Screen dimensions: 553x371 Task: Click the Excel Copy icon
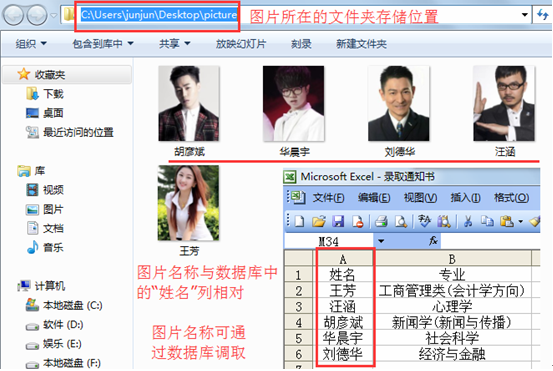(487, 221)
